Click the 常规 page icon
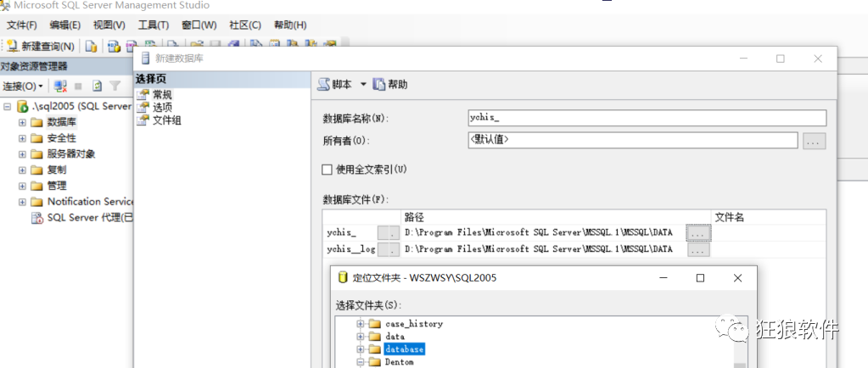868x368 pixels. pos(143,95)
